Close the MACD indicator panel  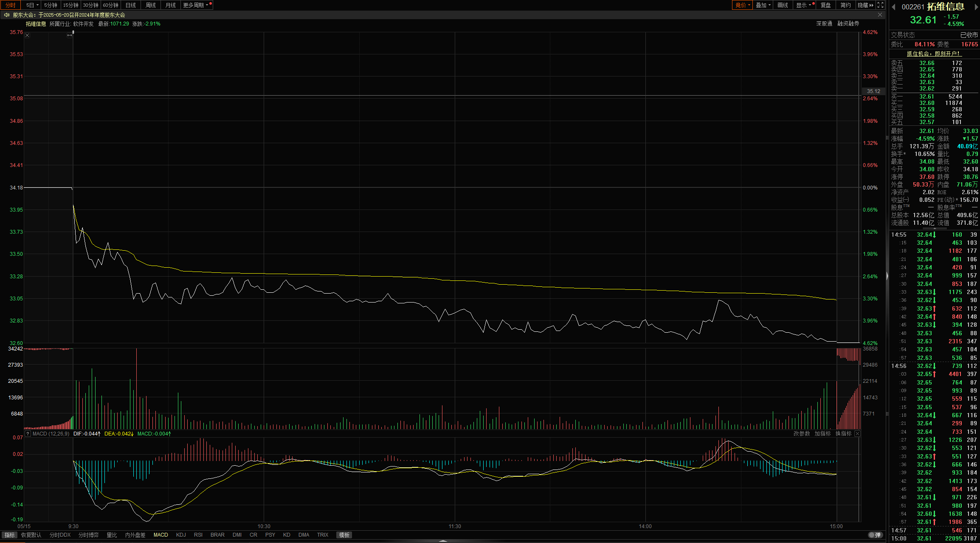click(857, 434)
